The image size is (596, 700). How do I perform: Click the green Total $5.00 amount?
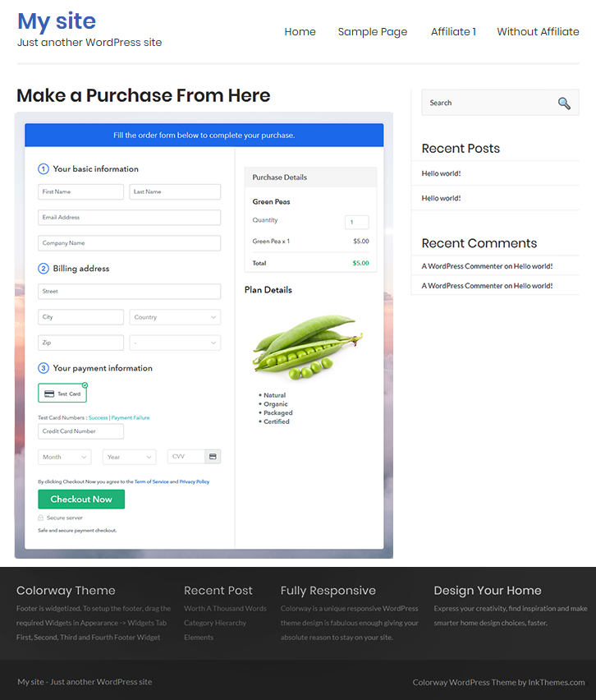(361, 263)
